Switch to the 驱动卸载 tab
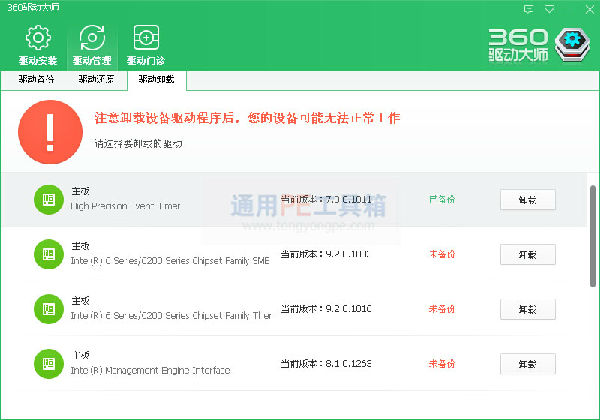Screen dimensions: 600x420 157,79
